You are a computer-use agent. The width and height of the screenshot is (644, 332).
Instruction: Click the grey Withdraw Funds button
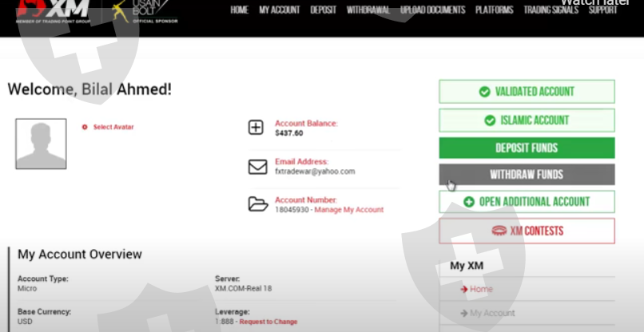(x=527, y=175)
